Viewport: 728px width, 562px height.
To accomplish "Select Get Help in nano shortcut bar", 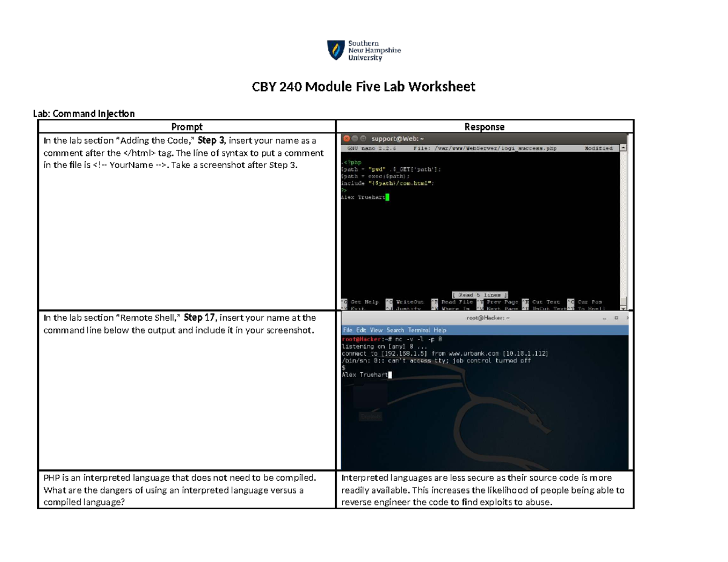I will [364, 301].
